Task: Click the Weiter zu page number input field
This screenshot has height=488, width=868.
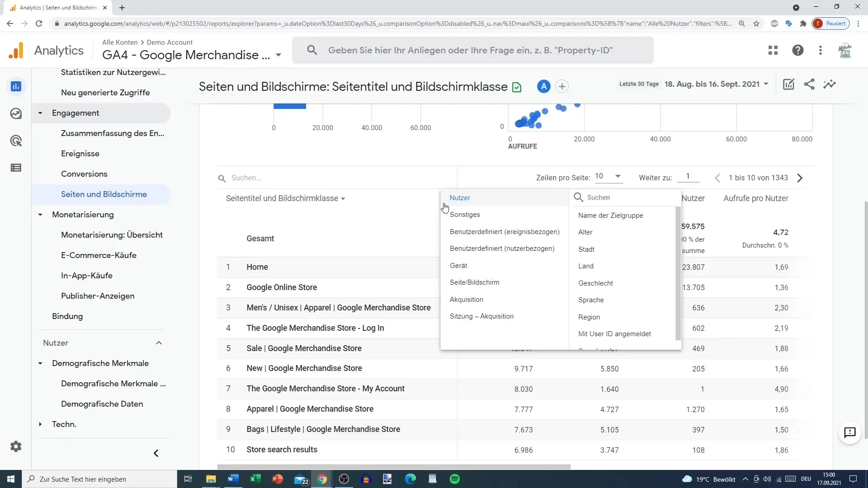Action: [x=689, y=177]
